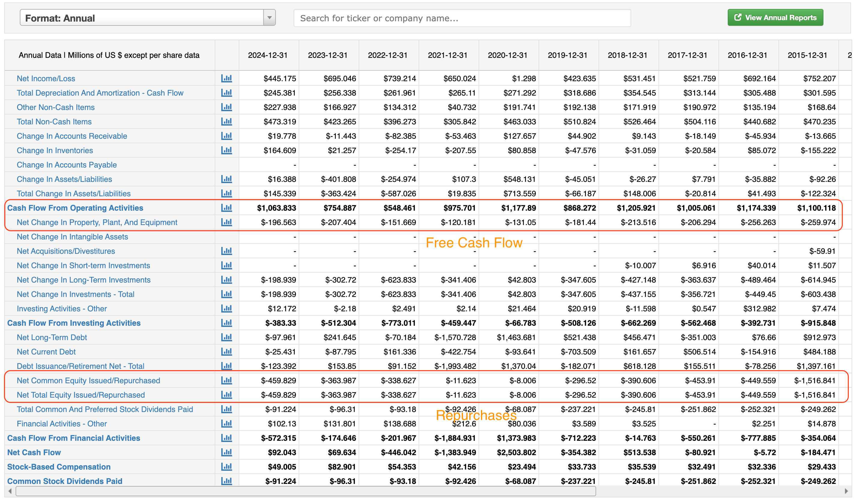The height and width of the screenshot is (504, 860).
Task: Open chart icon for Change In Inventories
Action: click(226, 150)
